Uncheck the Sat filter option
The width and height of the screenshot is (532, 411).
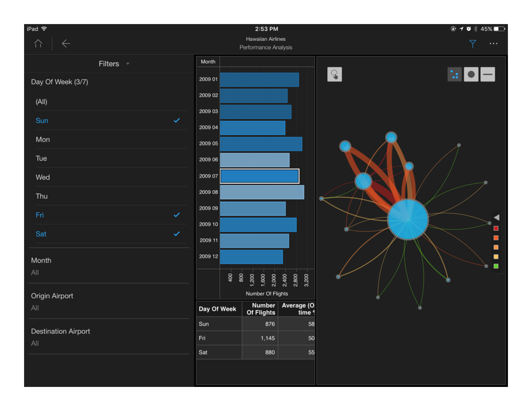[x=111, y=234]
